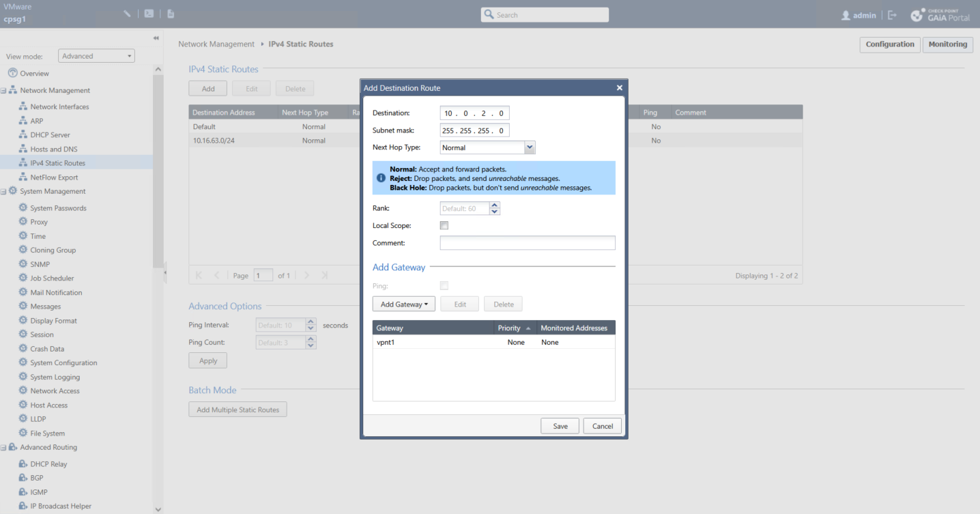This screenshot has width=980, height=514.
Task: Click Cancel in the route dialog
Action: coord(602,426)
